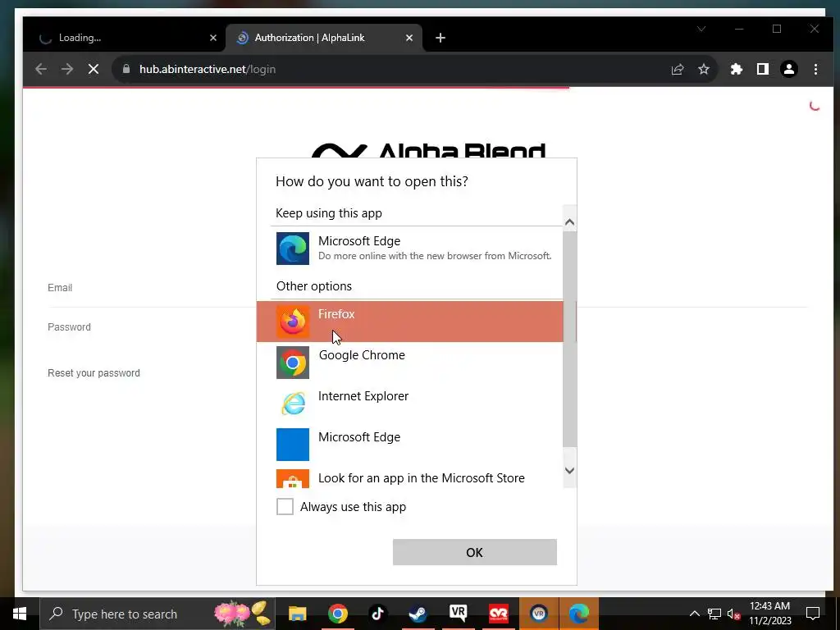Open the tab search chevron in title bar
840x630 pixels.
click(x=701, y=29)
